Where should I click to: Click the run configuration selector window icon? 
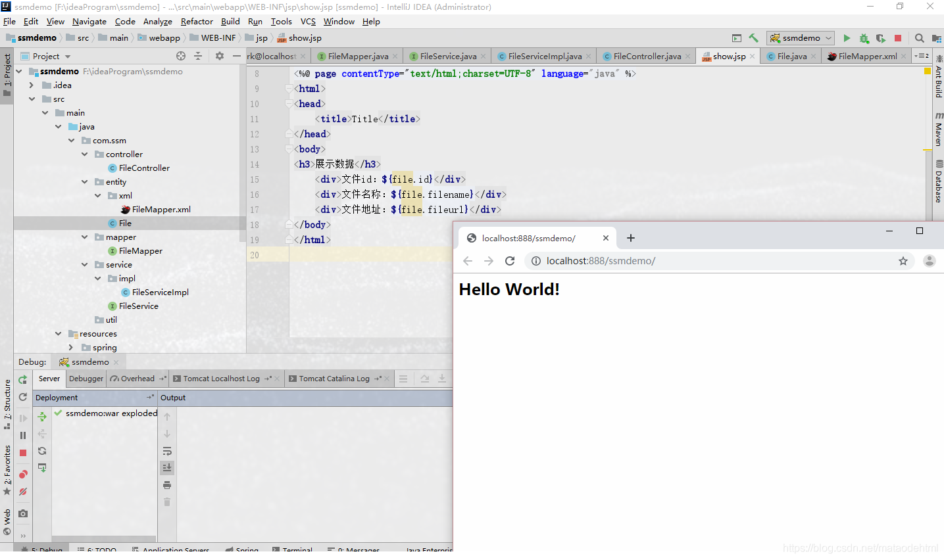[737, 38]
